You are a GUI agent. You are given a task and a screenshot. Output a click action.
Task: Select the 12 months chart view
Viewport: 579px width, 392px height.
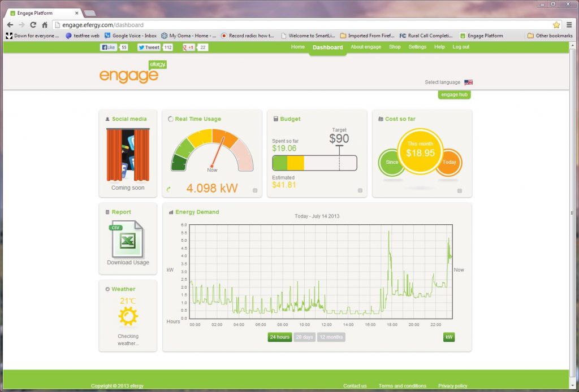coord(331,337)
